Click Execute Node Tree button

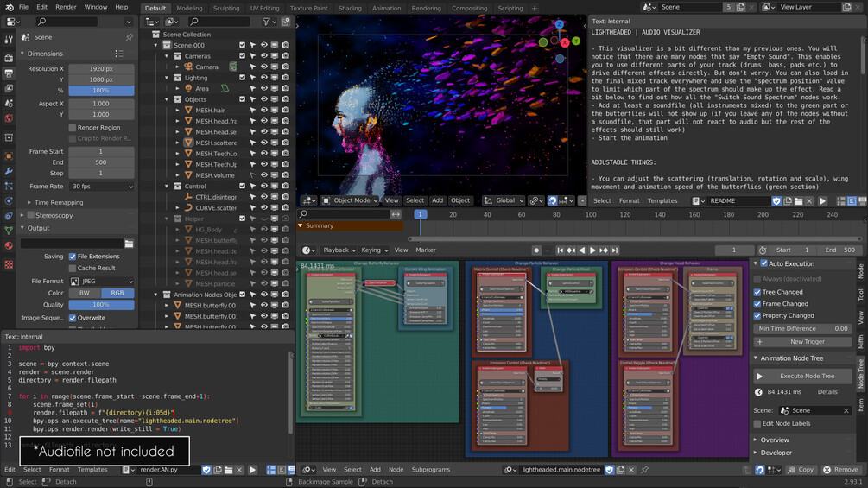pos(802,377)
